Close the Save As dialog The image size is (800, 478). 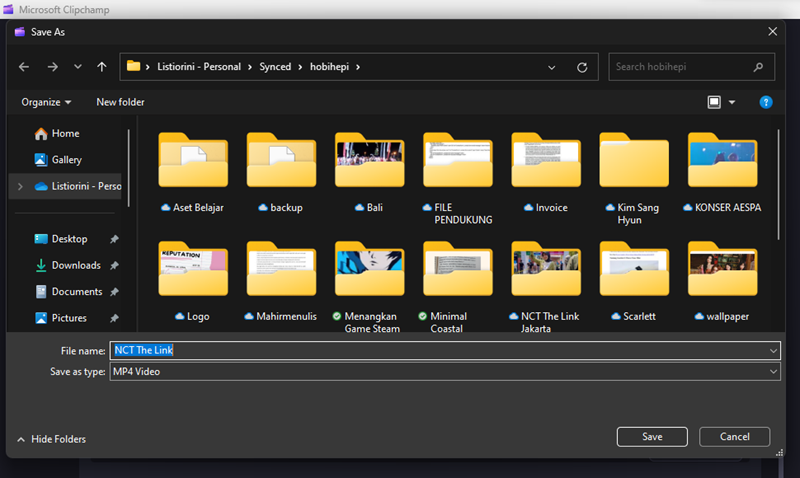click(x=772, y=32)
